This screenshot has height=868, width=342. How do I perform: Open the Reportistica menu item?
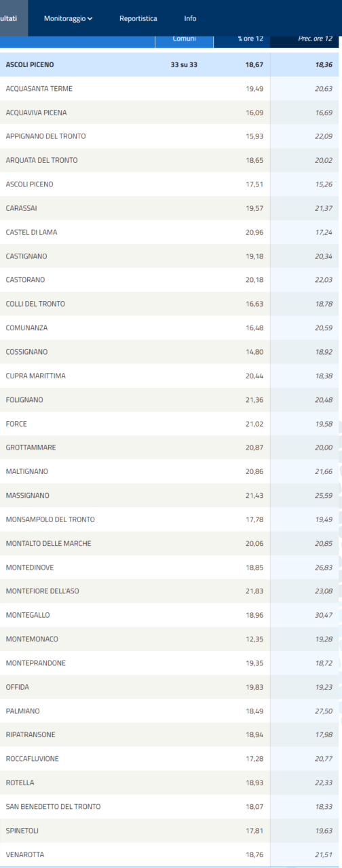coord(138,18)
